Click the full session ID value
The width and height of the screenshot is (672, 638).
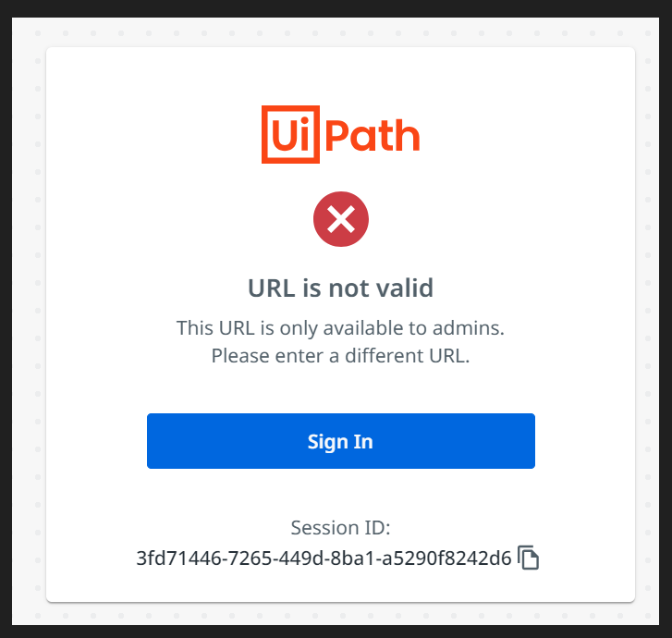(324, 558)
